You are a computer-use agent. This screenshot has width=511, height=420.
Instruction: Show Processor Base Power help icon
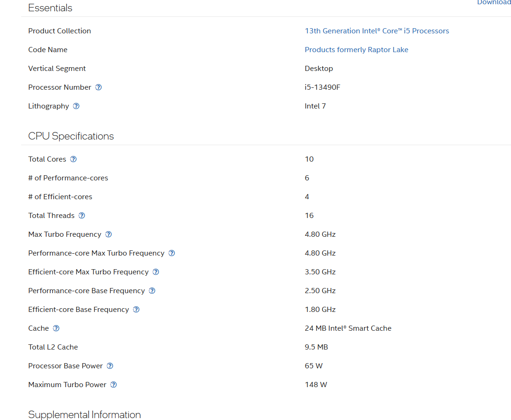coord(110,366)
